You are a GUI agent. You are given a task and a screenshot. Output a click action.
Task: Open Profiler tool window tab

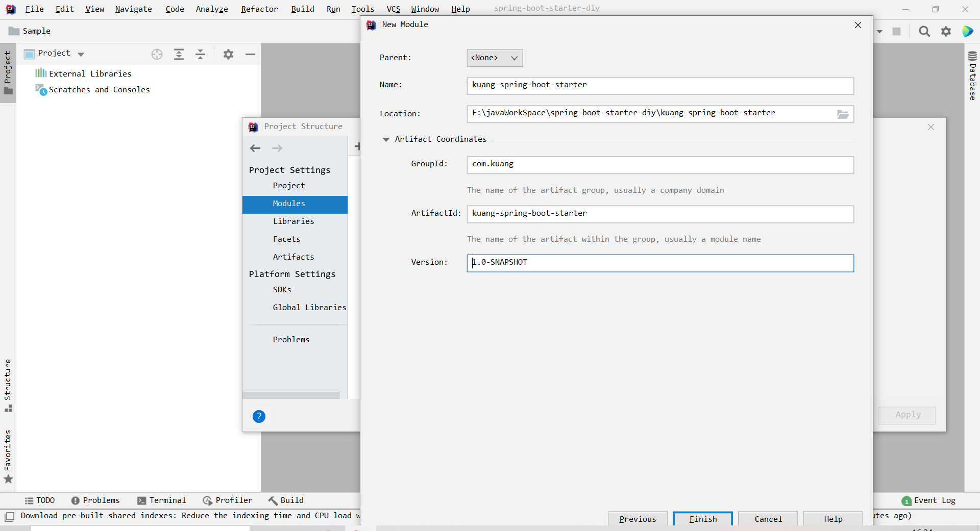pyautogui.click(x=228, y=500)
